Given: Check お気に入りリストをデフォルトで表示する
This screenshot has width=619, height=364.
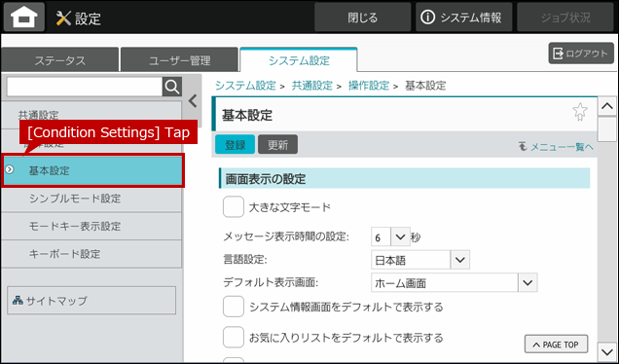Looking at the screenshot, I should click(234, 338).
